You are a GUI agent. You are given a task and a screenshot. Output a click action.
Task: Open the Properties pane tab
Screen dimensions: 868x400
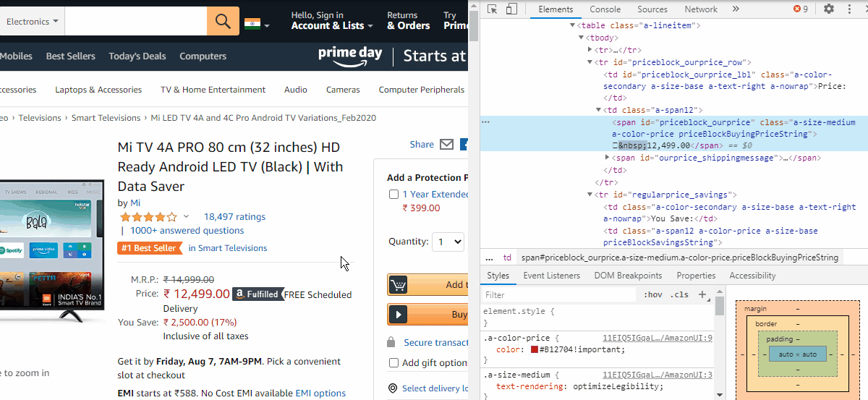pos(696,276)
